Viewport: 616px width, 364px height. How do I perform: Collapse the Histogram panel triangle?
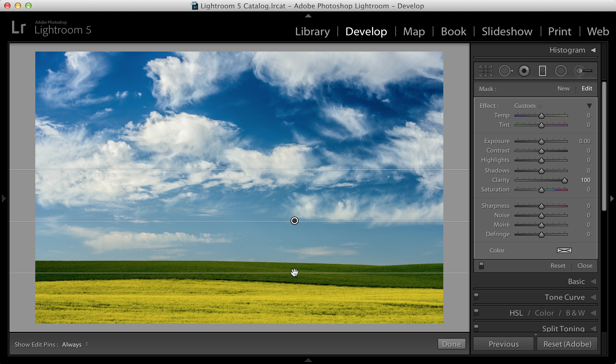click(593, 50)
